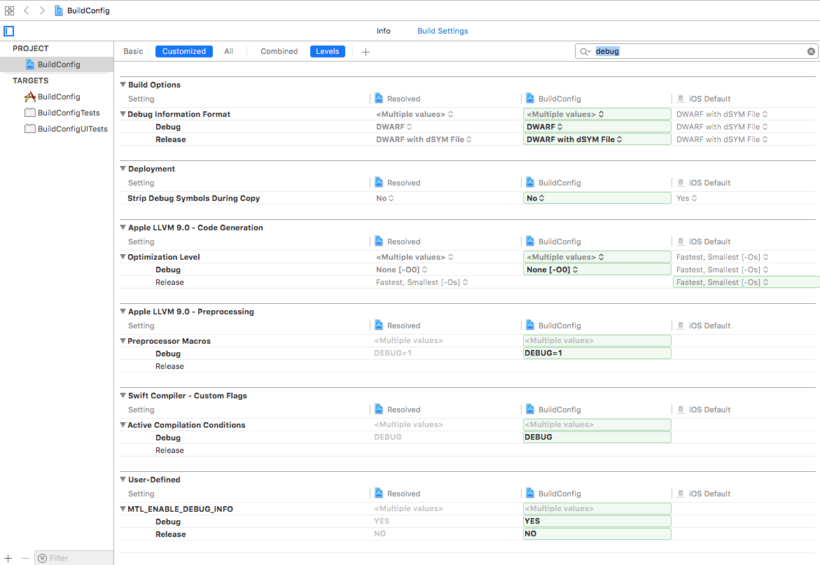Open BuildConfig Release DWARF with dSYM File dropdown

[x=597, y=139]
